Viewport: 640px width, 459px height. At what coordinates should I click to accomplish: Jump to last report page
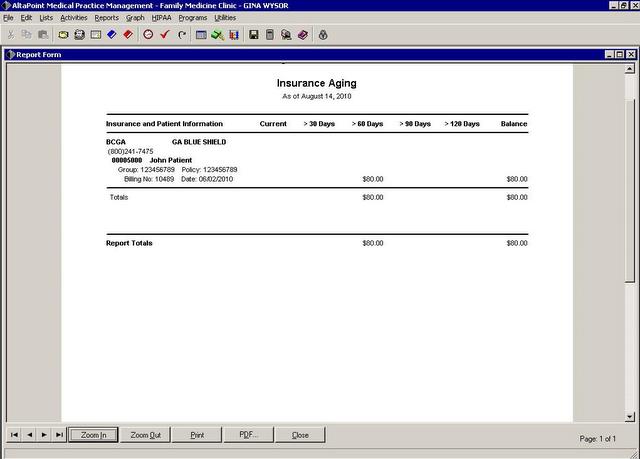click(59, 435)
